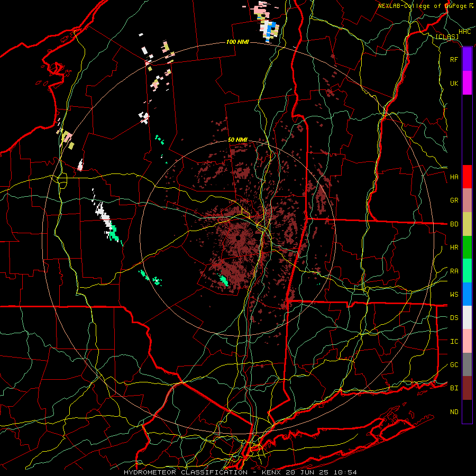Click the BI brown legend swatch

click(x=467, y=388)
